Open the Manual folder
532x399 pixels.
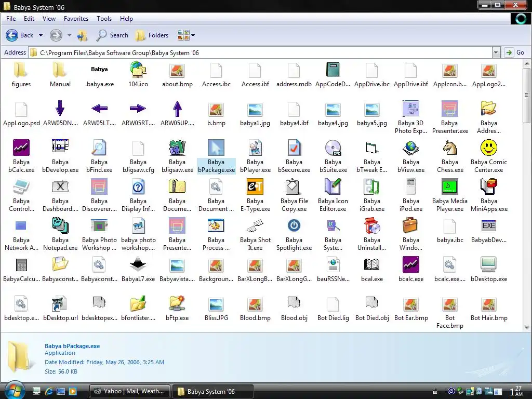60,70
